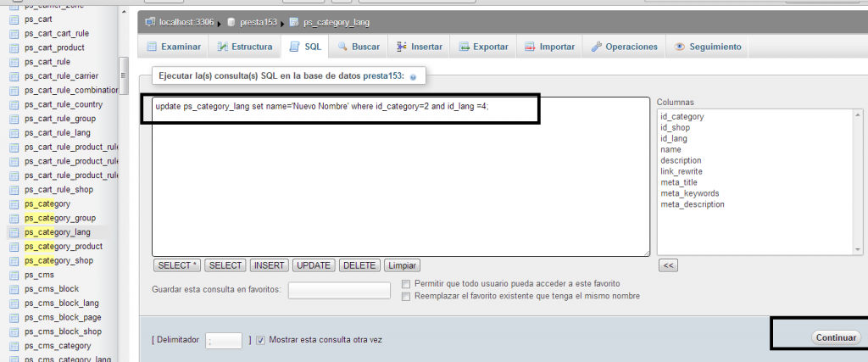This screenshot has width=868, height=362.
Task: Select description in the Columnas list
Action: (681, 160)
